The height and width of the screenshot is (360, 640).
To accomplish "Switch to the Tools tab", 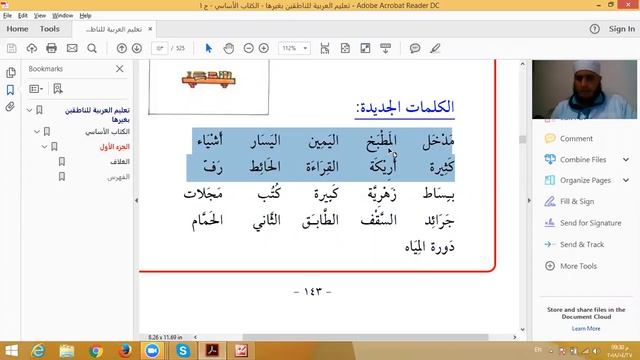I will click(x=50, y=29).
